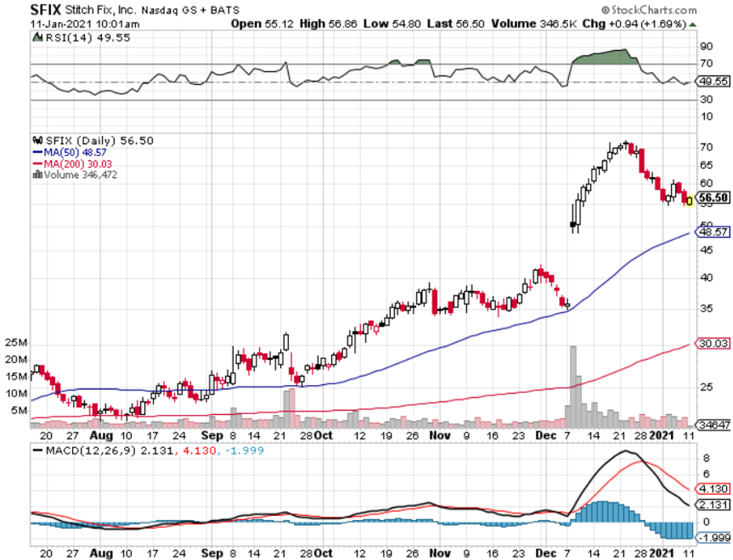The width and height of the screenshot is (733, 560).
Task: Click the yellow highlighted latest candlestick
Action: tap(690, 201)
